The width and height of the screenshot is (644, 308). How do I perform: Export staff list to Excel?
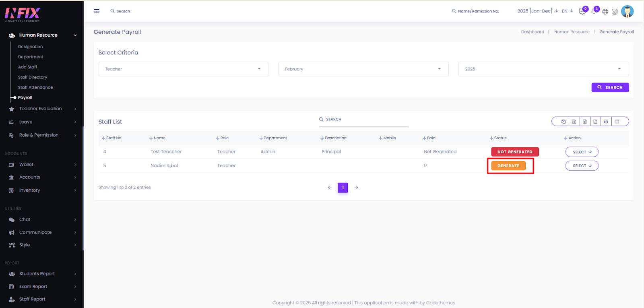574,122
